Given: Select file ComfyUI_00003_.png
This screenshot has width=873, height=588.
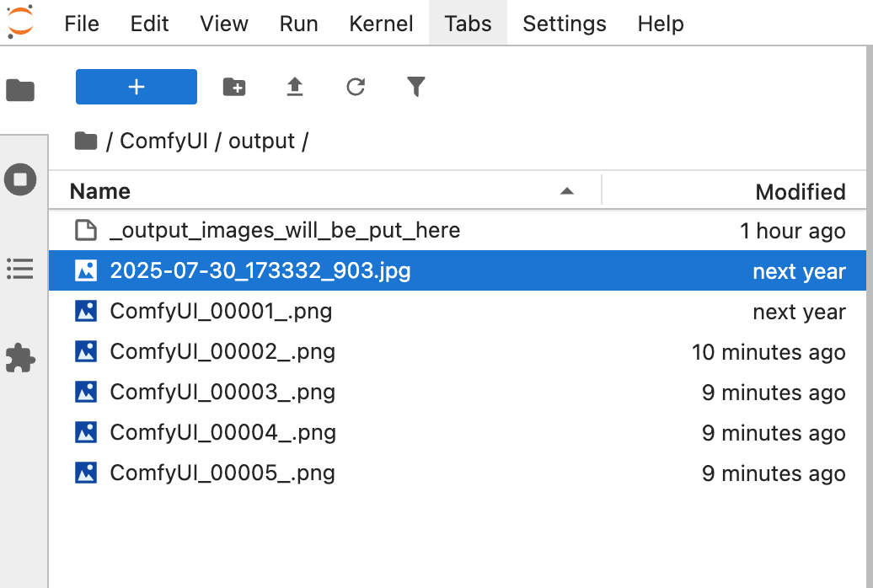Looking at the screenshot, I should (x=458, y=392).
